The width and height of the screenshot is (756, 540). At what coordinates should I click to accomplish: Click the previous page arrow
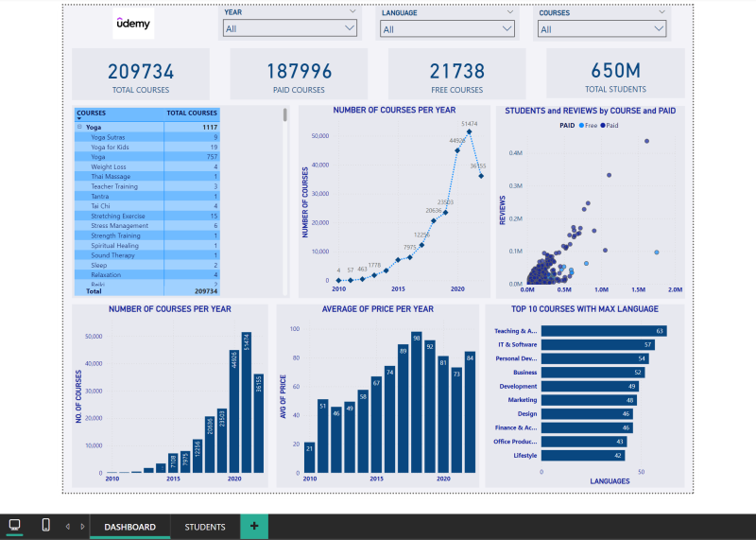tap(68, 526)
